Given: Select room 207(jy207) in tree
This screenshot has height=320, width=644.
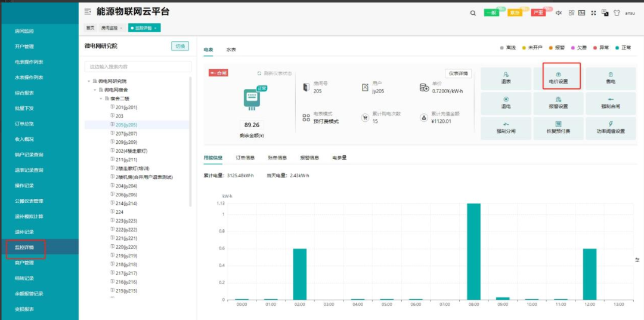Looking at the screenshot, I should click(x=126, y=134).
